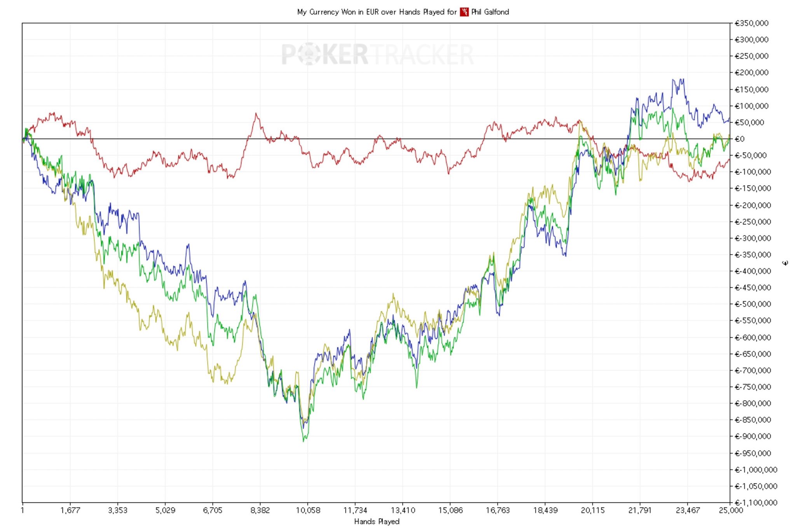Click the Hands Played x-axis label
796x532 pixels.
click(x=377, y=522)
